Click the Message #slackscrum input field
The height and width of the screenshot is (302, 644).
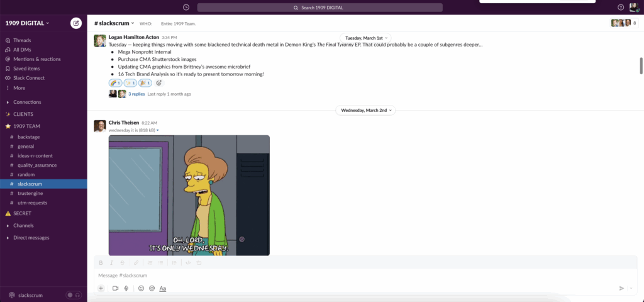point(365,276)
